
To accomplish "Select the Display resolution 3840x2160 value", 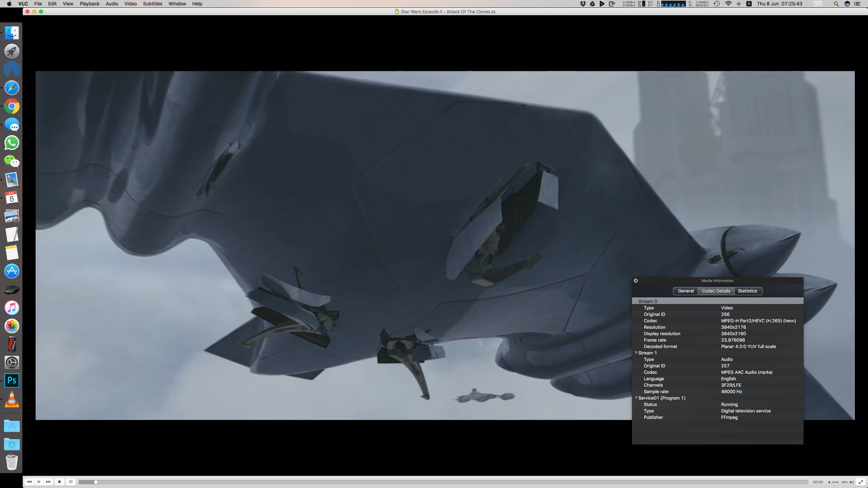I will tap(733, 333).
